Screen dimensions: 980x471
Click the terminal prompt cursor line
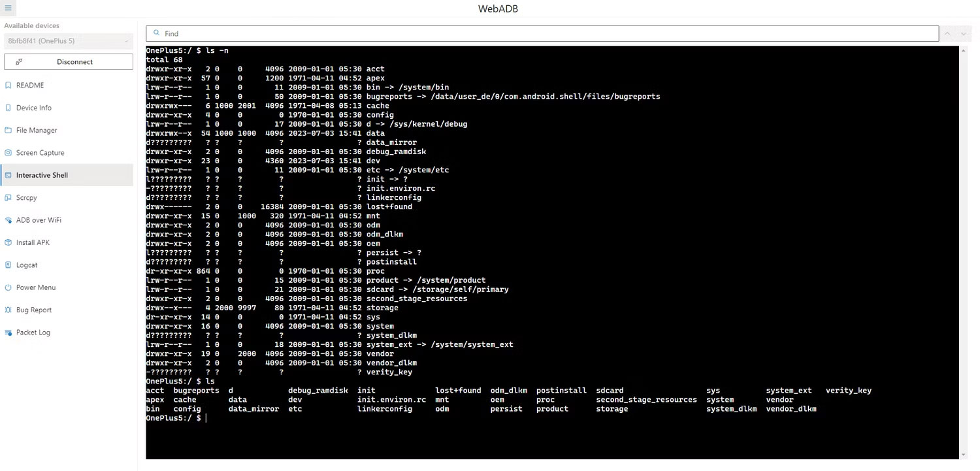coord(176,418)
